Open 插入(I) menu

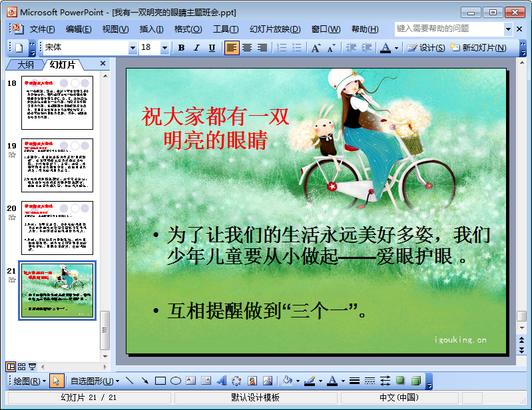(x=151, y=29)
